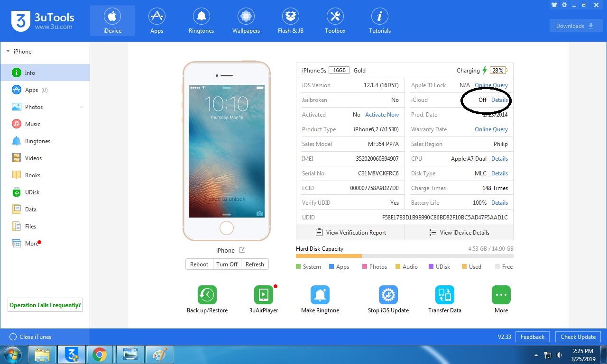607x364 pixels.
Task: Click the System green legend swatch
Action: (x=298, y=267)
